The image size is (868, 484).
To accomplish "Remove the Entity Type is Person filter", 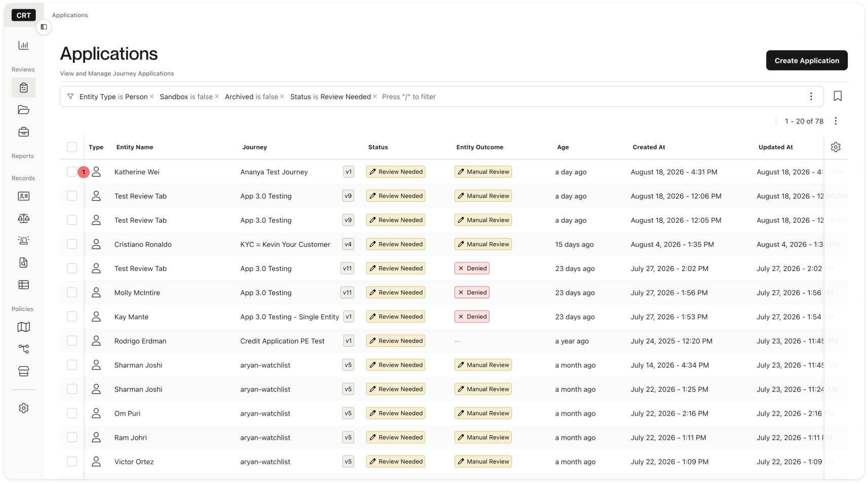I will pos(152,96).
